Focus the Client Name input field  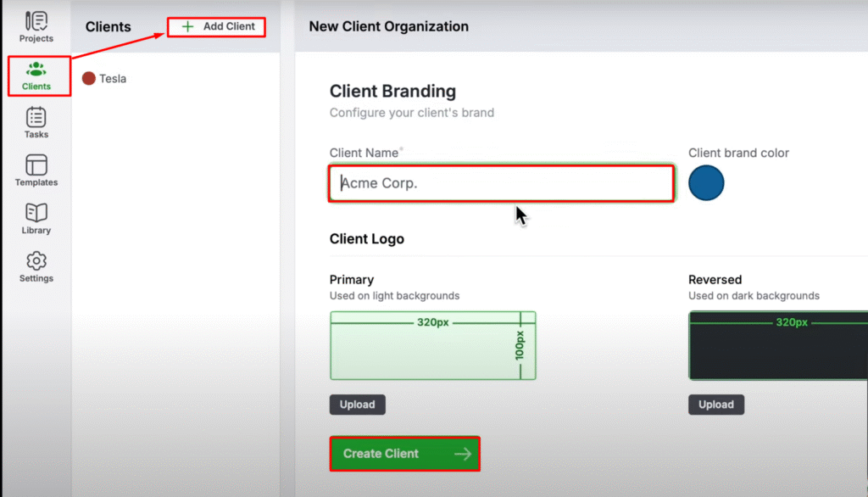pyautogui.click(x=502, y=183)
